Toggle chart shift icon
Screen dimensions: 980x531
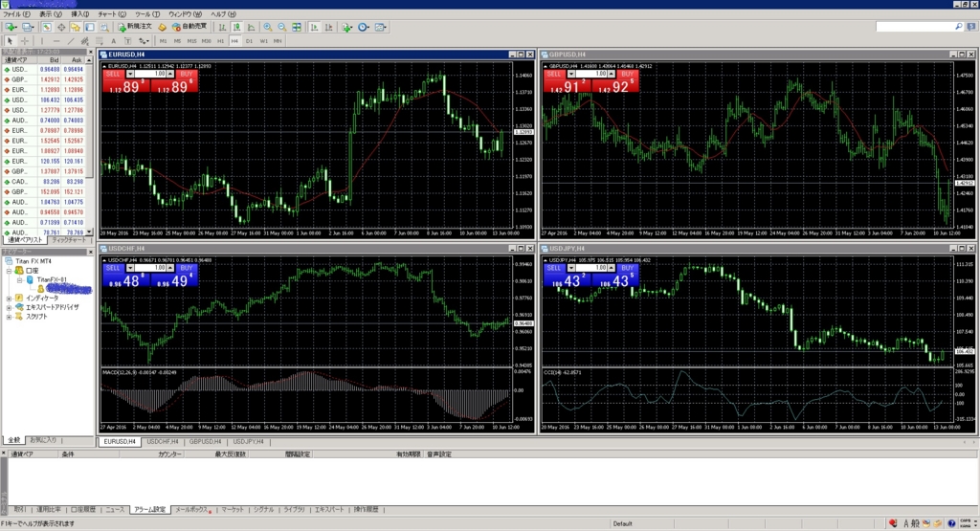tap(329, 27)
